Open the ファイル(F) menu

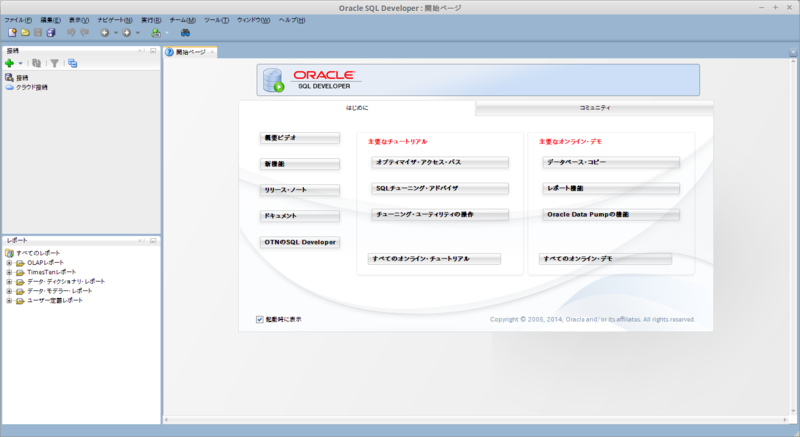click(18, 20)
